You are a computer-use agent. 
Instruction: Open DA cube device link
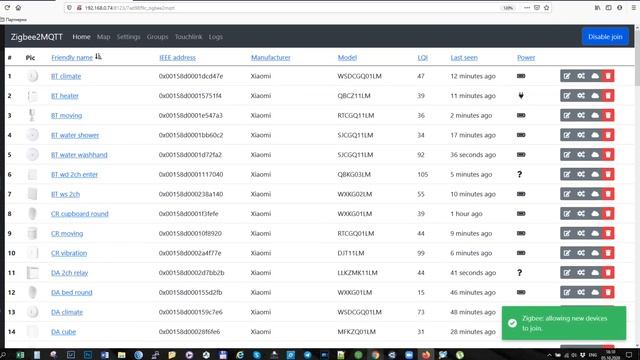pyautogui.click(x=63, y=332)
